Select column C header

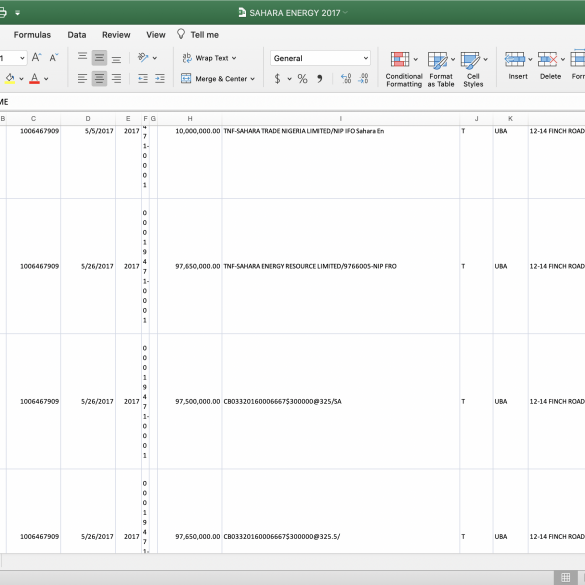point(33,119)
